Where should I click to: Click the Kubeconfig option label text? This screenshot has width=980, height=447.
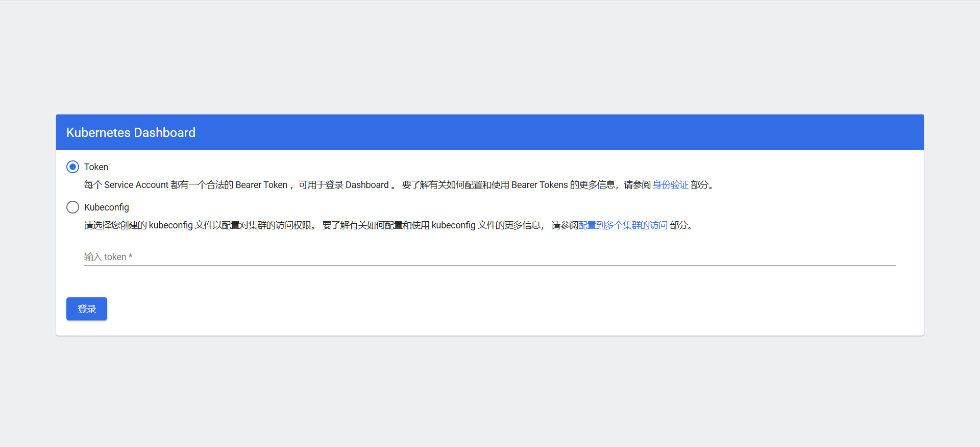coord(107,207)
